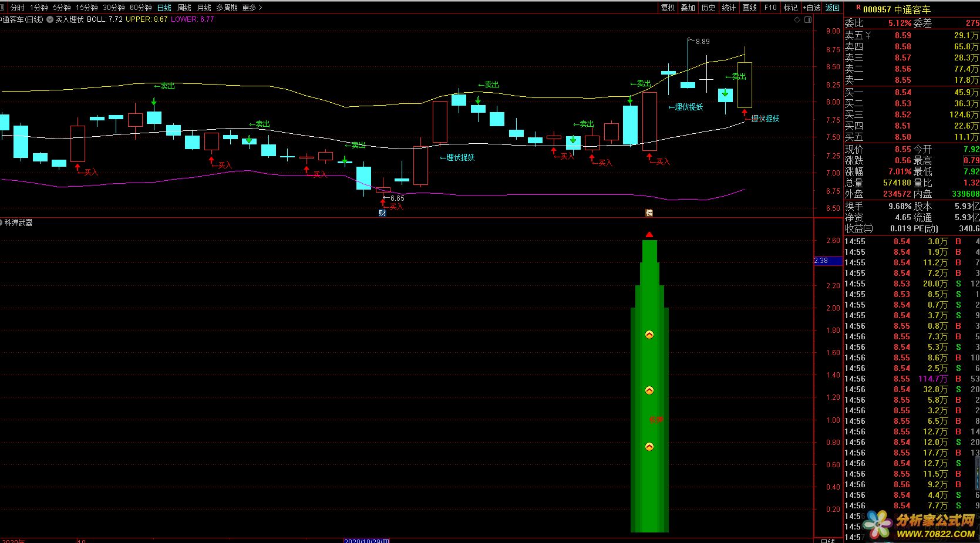Add stock via +自选 button
This screenshot has width=980, height=543.
pos(811,8)
